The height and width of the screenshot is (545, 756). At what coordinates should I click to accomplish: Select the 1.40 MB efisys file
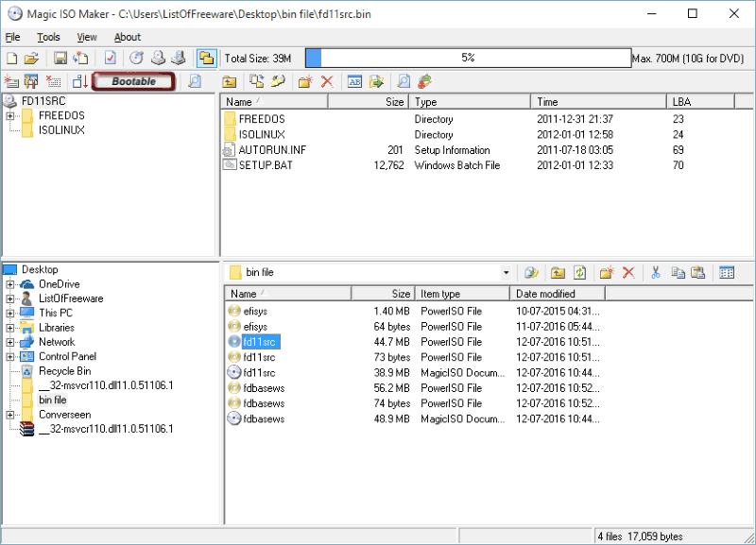255,312
